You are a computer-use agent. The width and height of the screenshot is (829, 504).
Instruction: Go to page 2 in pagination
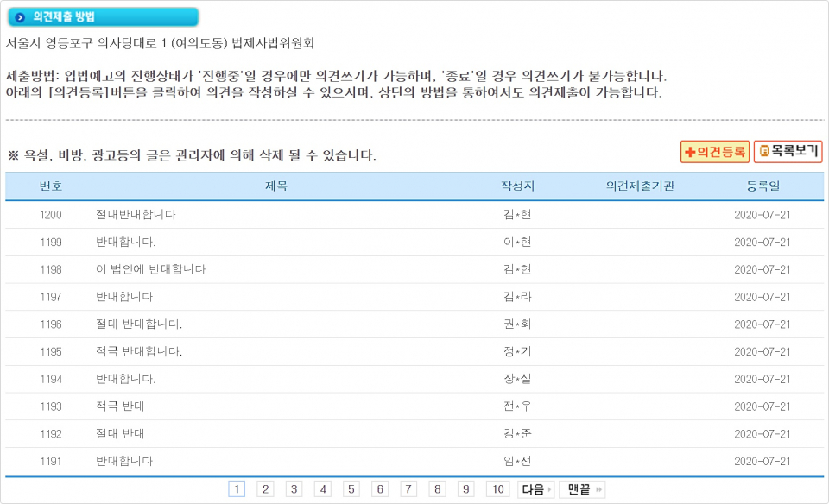266,489
